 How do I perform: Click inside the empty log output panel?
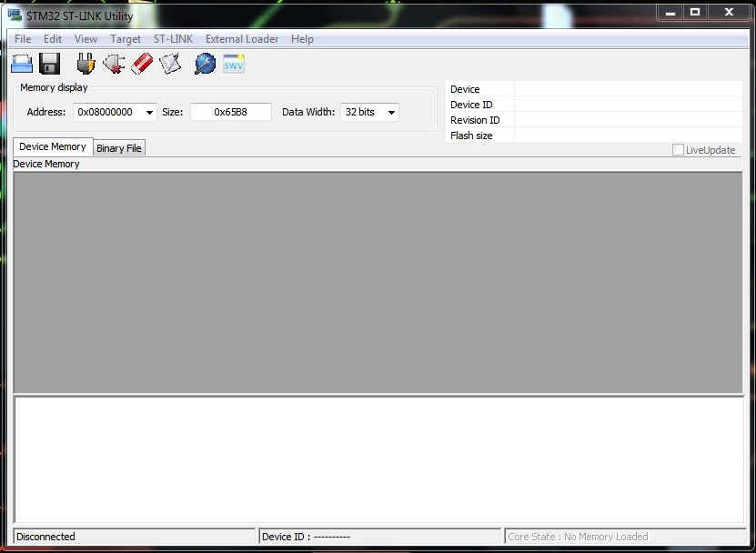tap(378, 459)
